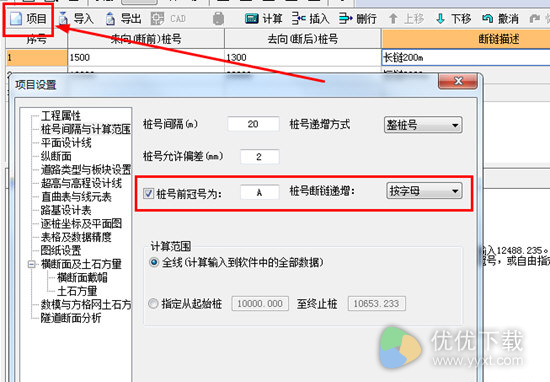This screenshot has width=550, height=382.
Task: Click the prefix input containing A
Action: point(260,192)
